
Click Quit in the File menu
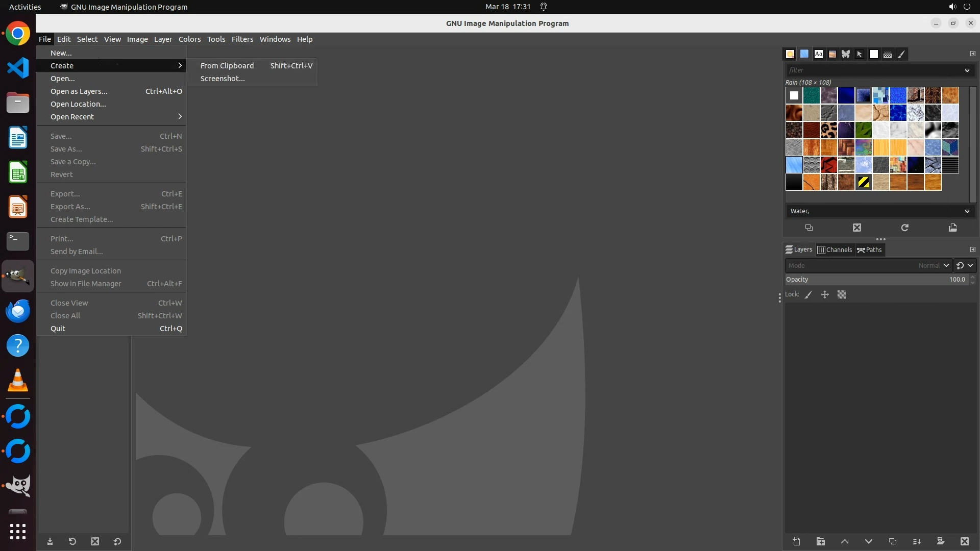pyautogui.click(x=58, y=329)
